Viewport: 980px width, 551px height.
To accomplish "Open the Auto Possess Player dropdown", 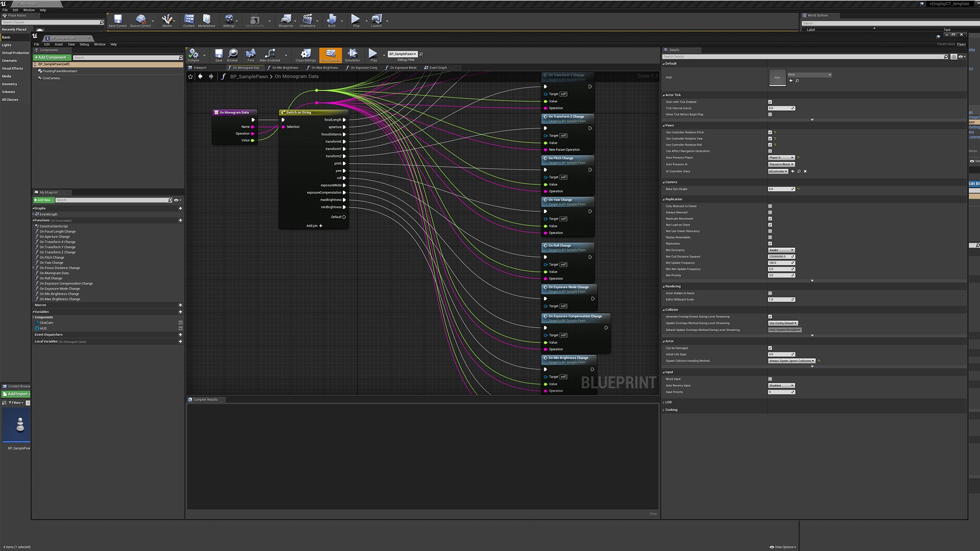I will [781, 158].
